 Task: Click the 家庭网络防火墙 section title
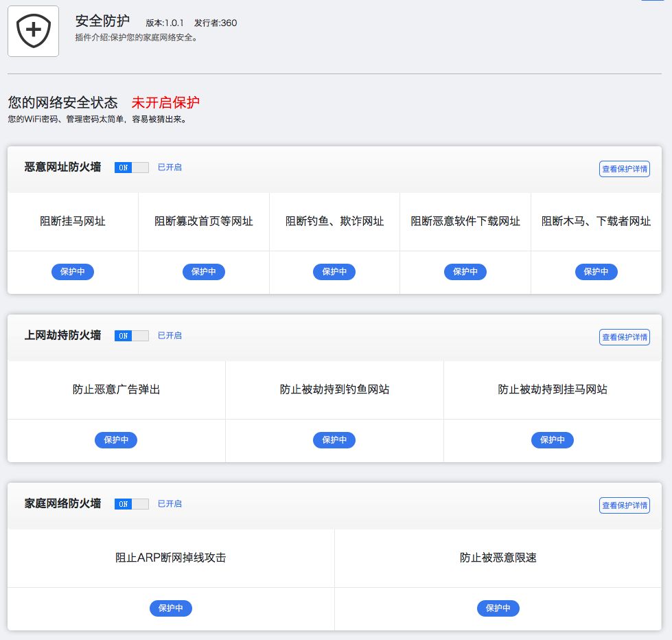pyautogui.click(x=62, y=503)
